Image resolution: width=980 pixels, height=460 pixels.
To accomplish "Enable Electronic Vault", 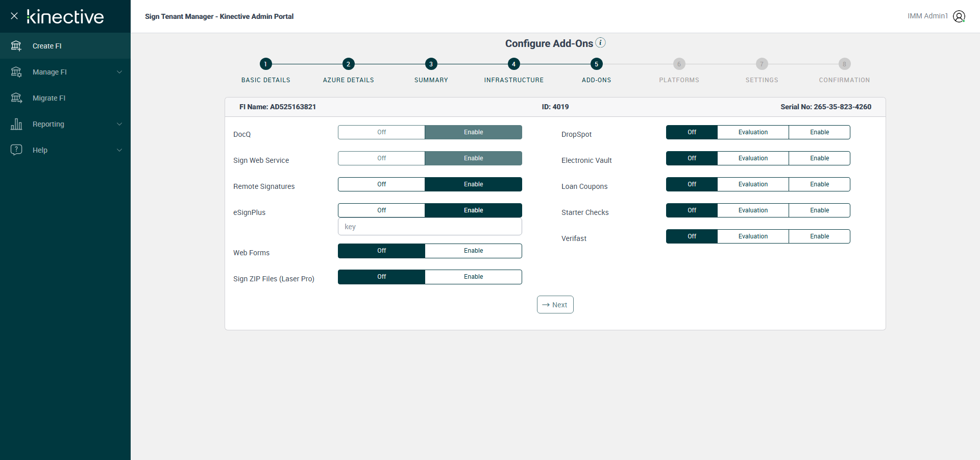I will click(819, 158).
